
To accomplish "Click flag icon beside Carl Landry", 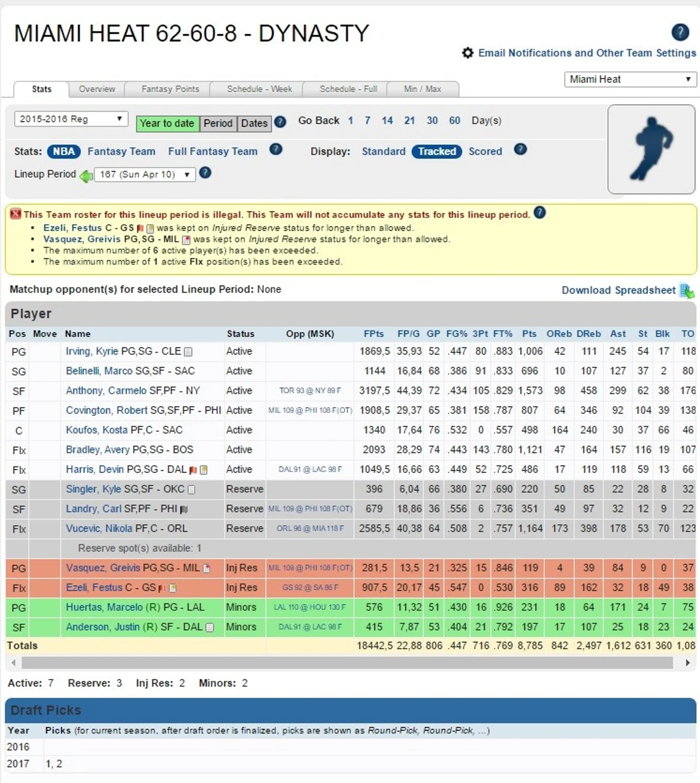I will pyautogui.click(x=184, y=509).
